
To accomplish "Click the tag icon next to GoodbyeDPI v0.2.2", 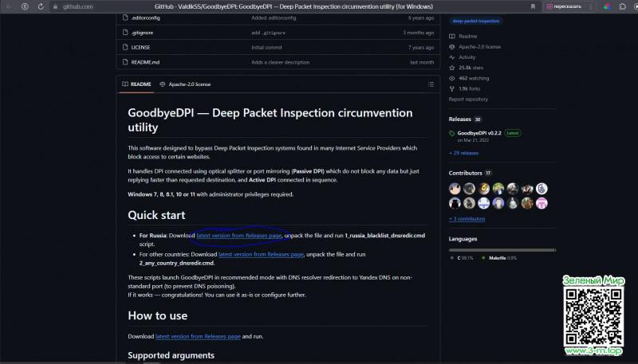I will click(452, 133).
